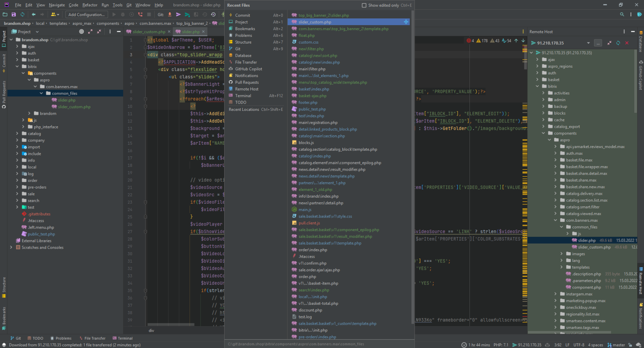Screen dimensions: 644x348
Task: Expand the catalog folder in Project tree
Action: [x=17, y=133]
